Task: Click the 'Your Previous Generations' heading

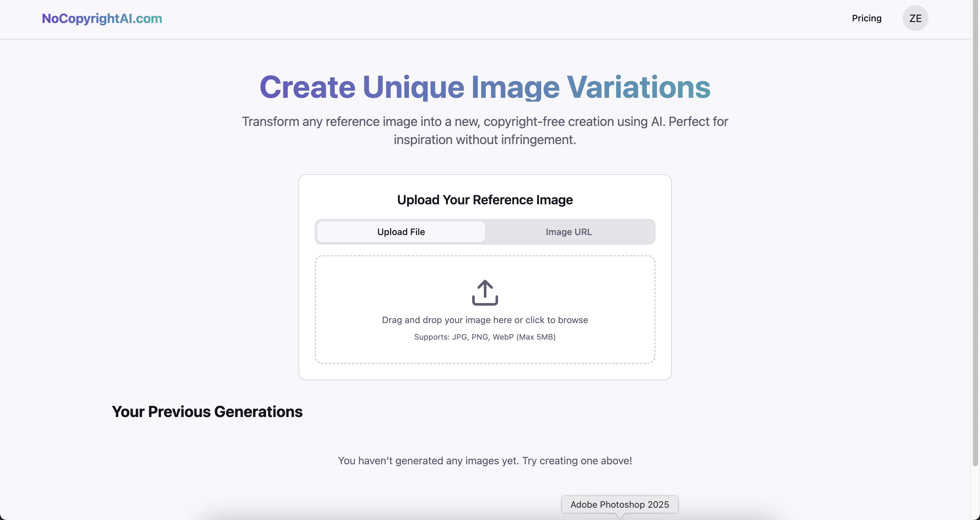Action: click(207, 412)
